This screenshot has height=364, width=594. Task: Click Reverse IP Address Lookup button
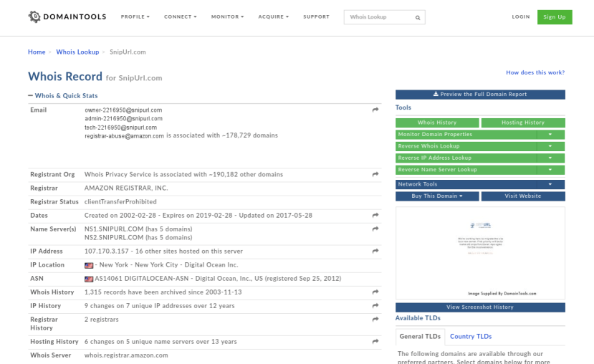[466, 158]
